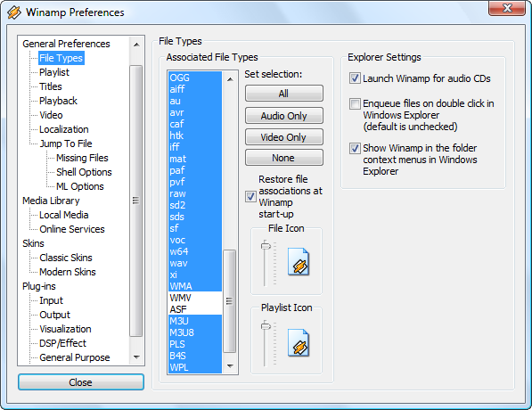Click file types list scroll-up arrow
The width and height of the screenshot is (532, 410).
click(230, 79)
